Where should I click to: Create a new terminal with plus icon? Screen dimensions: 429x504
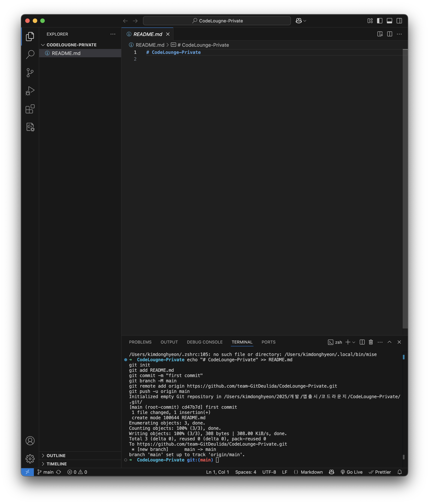tap(348, 342)
